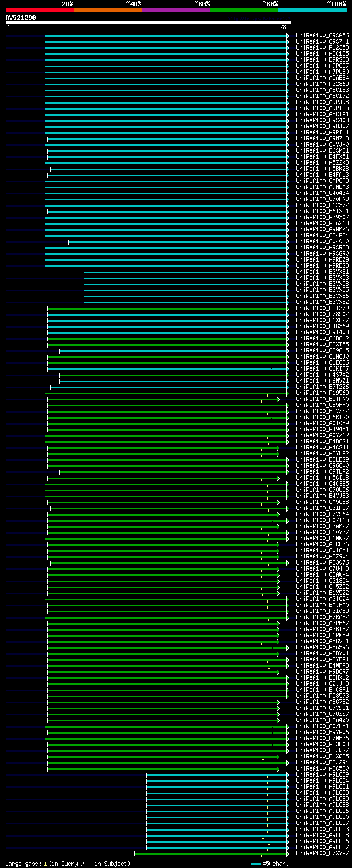Select the UniRef100_B4FX51 label
This screenshot has width=352, height=868.
(322, 156)
